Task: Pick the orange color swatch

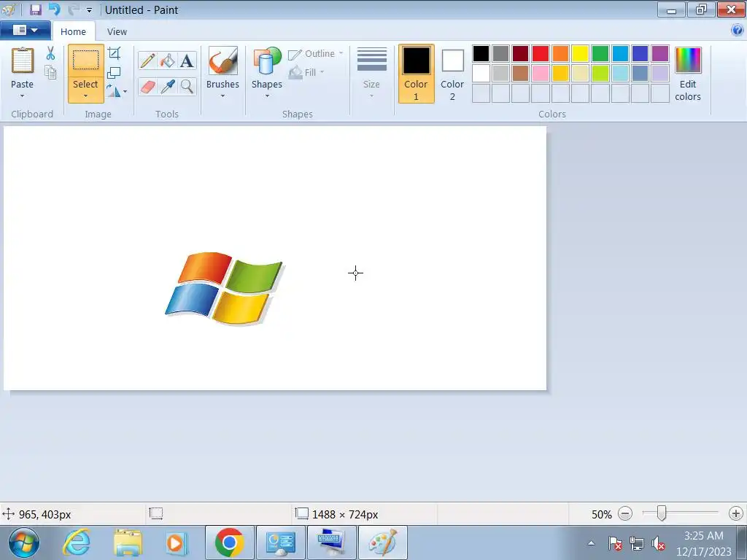Action: coord(560,53)
